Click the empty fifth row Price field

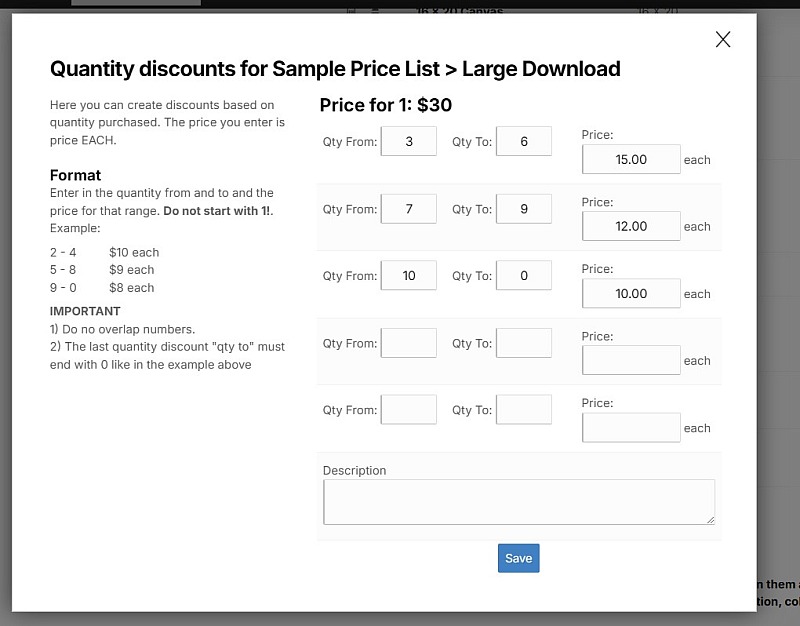click(631, 427)
